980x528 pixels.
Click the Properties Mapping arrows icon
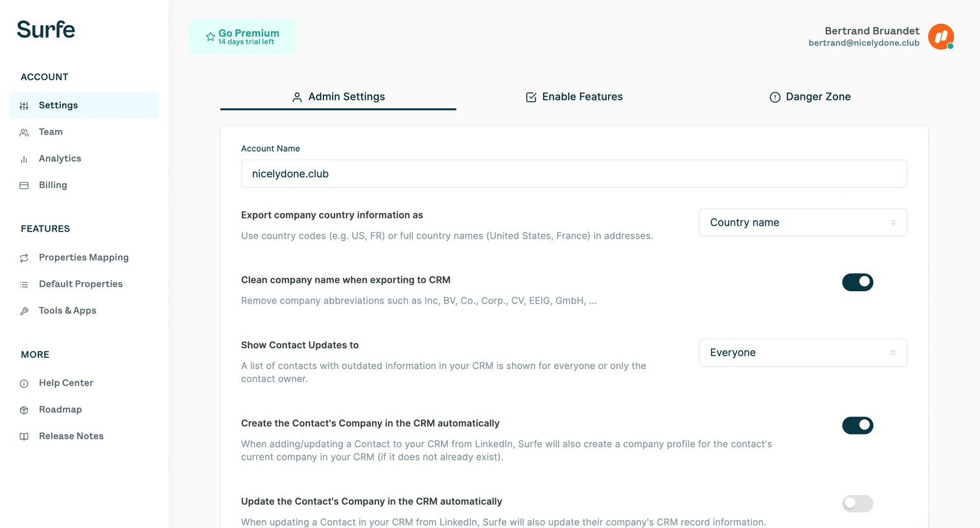(x=24, y=258)
